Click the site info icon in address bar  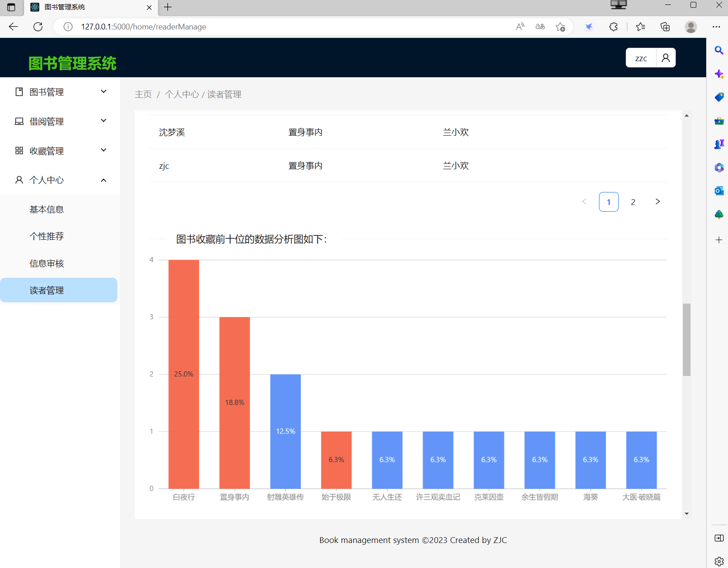68,27
